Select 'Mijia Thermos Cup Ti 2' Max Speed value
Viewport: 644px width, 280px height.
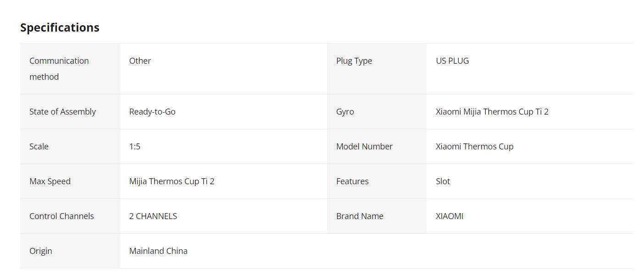point(172,181)
